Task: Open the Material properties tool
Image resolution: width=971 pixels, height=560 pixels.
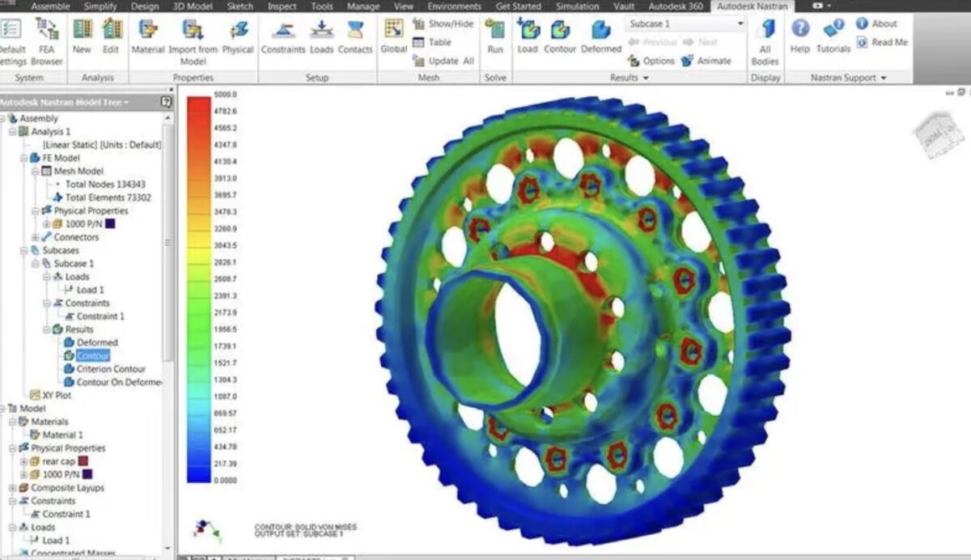Action: pyautogui.click(x=147, y=37)
